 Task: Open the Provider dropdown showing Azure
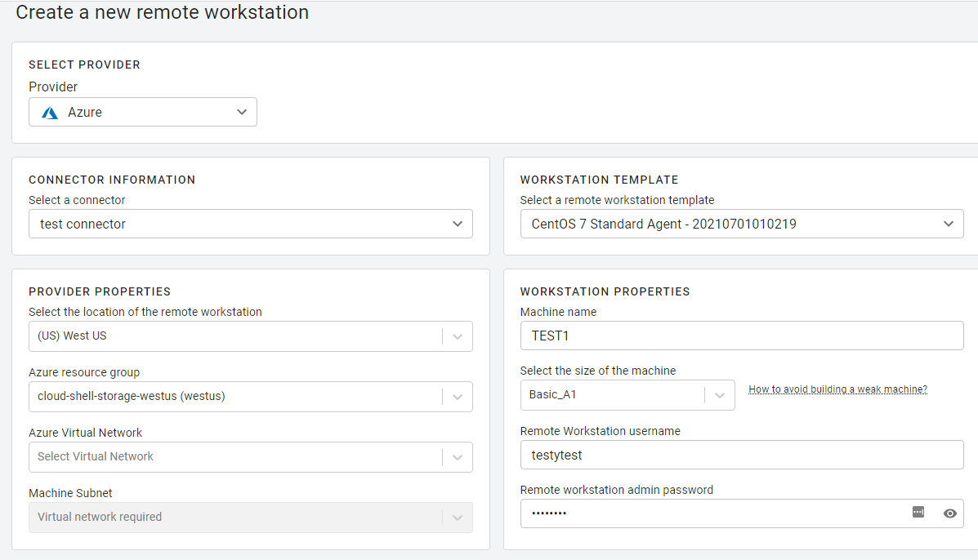click(x=143, y=112)
